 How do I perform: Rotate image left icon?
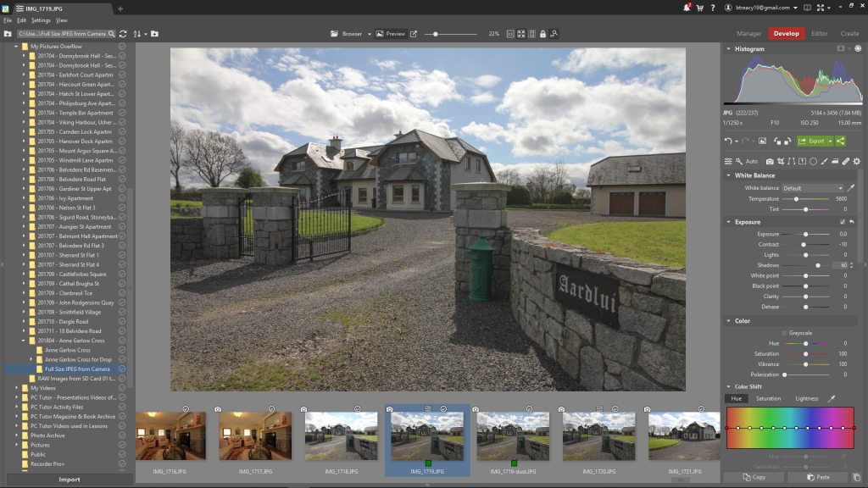(777, 141)
